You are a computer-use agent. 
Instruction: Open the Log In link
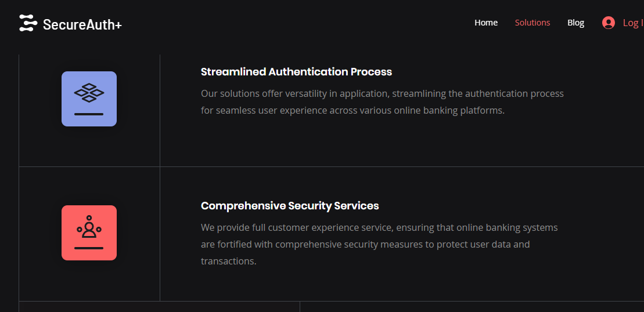pyautogui.click(x=632, y=23)
